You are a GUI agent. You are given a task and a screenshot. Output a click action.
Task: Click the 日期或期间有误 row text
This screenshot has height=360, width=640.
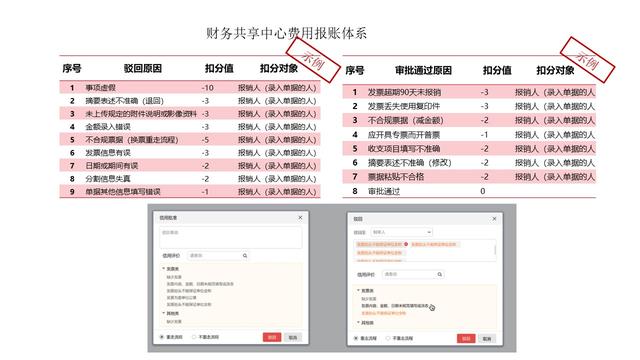111,166
